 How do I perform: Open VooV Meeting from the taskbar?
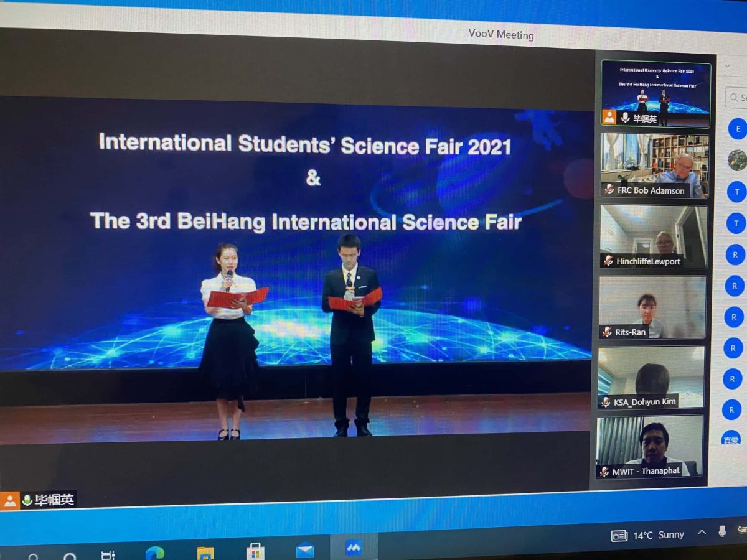(x=354, y=548)
